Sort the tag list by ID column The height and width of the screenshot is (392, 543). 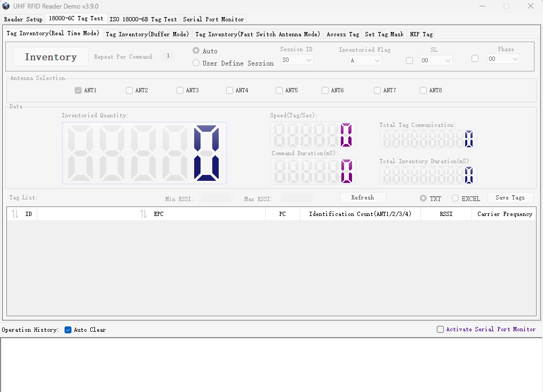pos(22,214)
